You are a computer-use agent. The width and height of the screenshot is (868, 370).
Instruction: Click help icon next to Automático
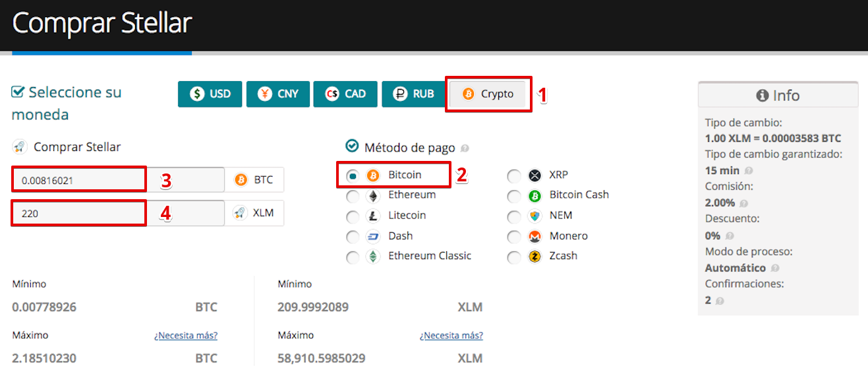point(775,268)
